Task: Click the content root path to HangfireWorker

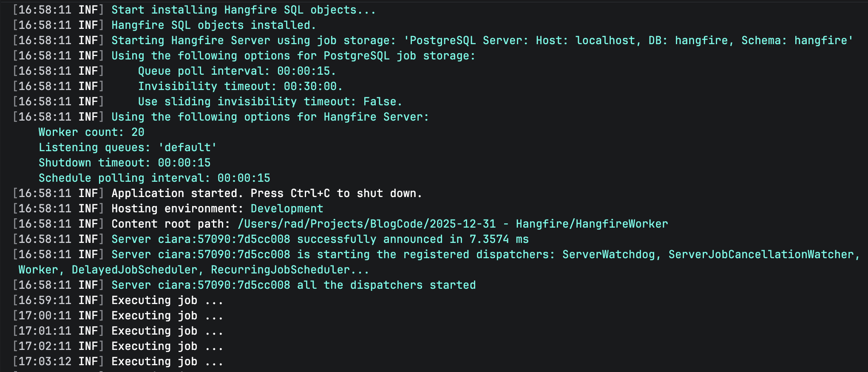Action: point(452,224)
